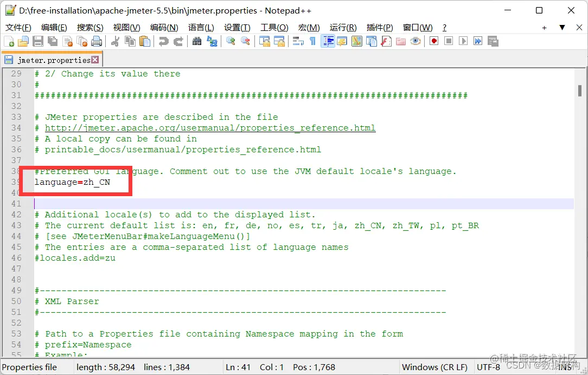The width and height of the screenshot is (588, 375).
Task: Click the '# XML Parser' comment line
Action: point(67,301)
